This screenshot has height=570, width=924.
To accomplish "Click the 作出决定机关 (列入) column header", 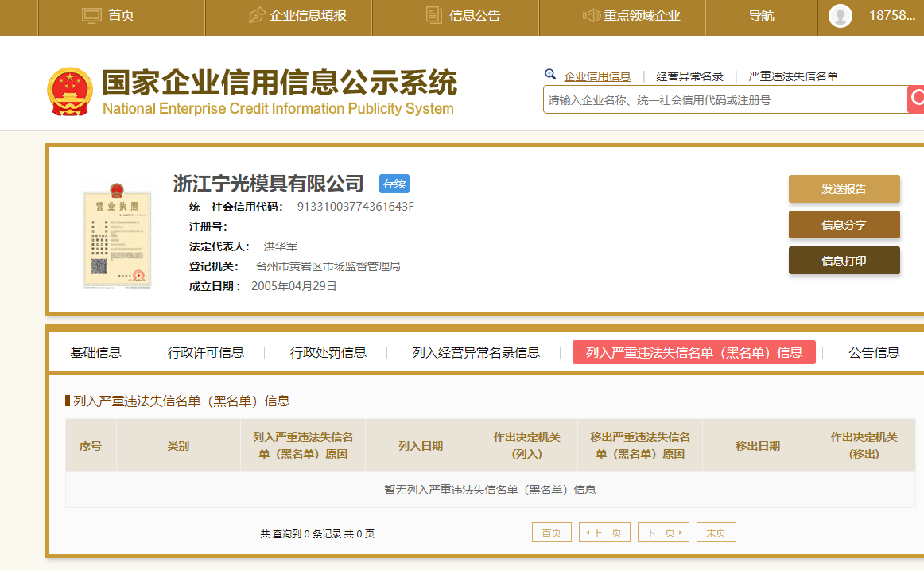I will click(x=527, y=446).
